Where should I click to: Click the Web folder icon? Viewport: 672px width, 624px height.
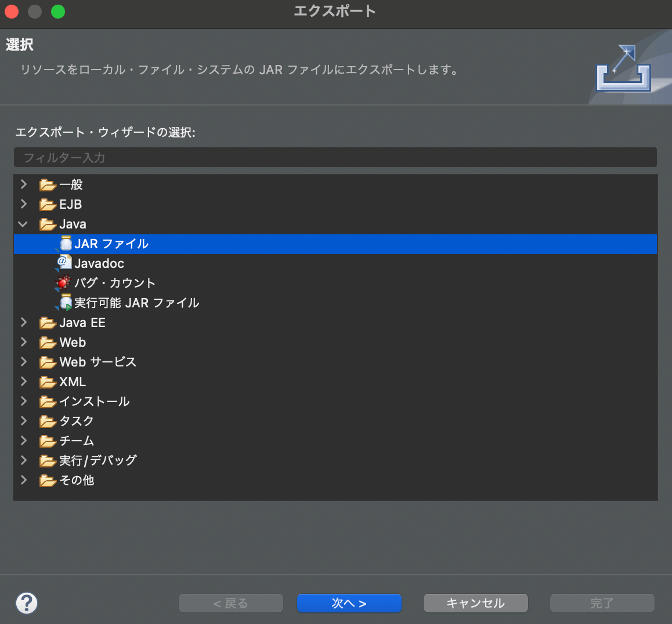coord(48,343)
